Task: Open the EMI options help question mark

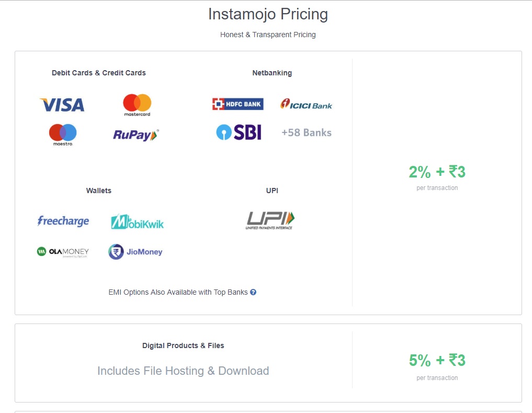Action: pos(253,292)
